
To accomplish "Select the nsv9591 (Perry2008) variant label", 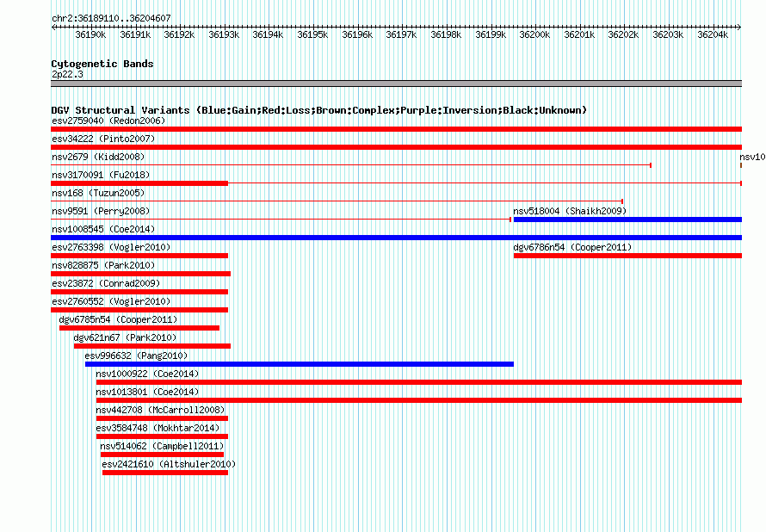I will (101, 211).
